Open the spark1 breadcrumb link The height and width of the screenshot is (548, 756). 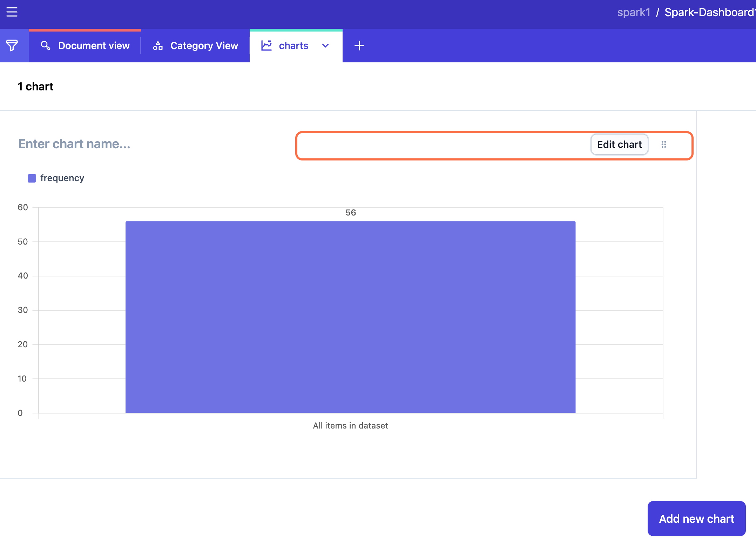tap(634, 12)
